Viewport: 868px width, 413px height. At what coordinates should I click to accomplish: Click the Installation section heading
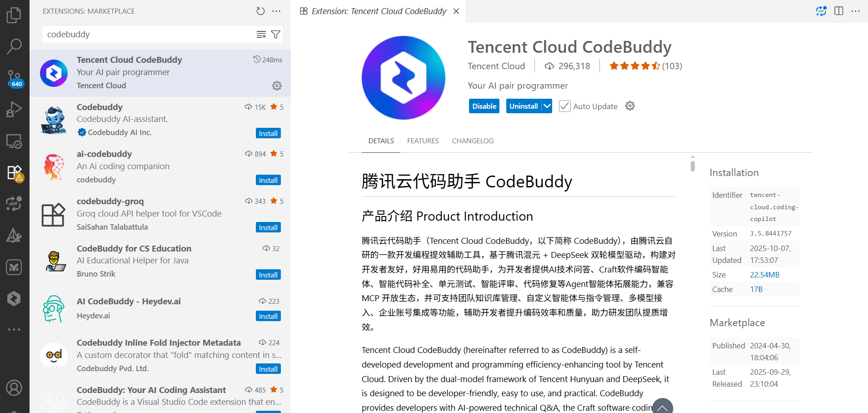coord(734,173)
